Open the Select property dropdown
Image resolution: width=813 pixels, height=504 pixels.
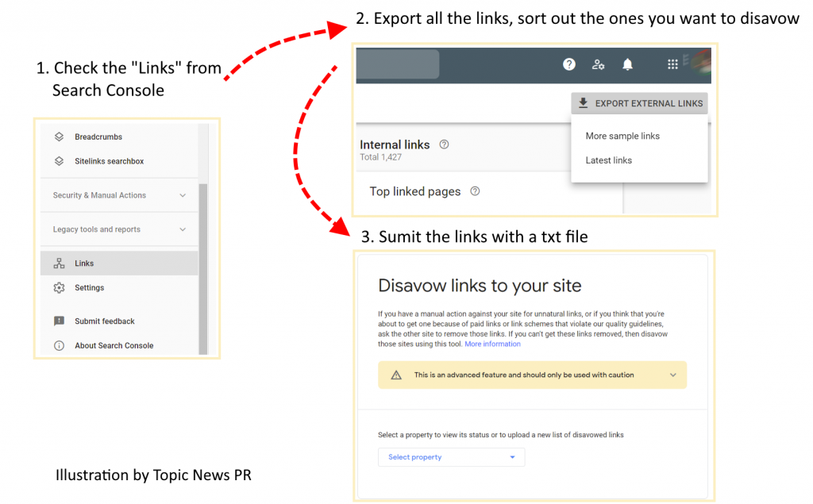[x=451, y=457]
